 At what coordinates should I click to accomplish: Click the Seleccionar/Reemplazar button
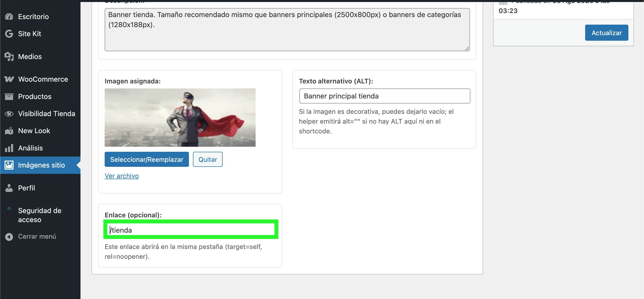[146, 159]
